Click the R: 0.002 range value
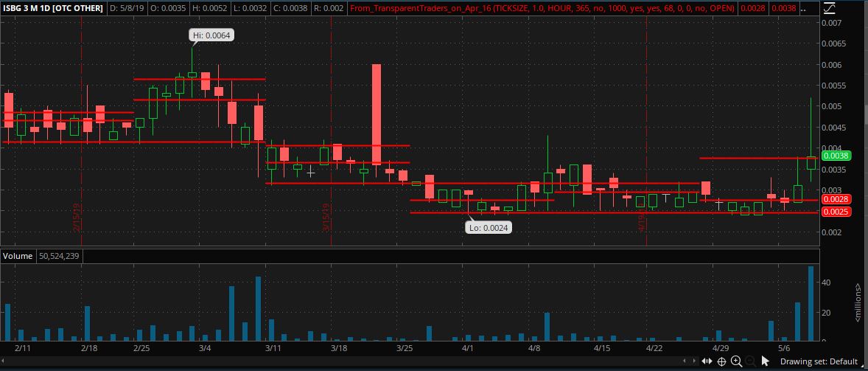868x371 pixels. 328,8
